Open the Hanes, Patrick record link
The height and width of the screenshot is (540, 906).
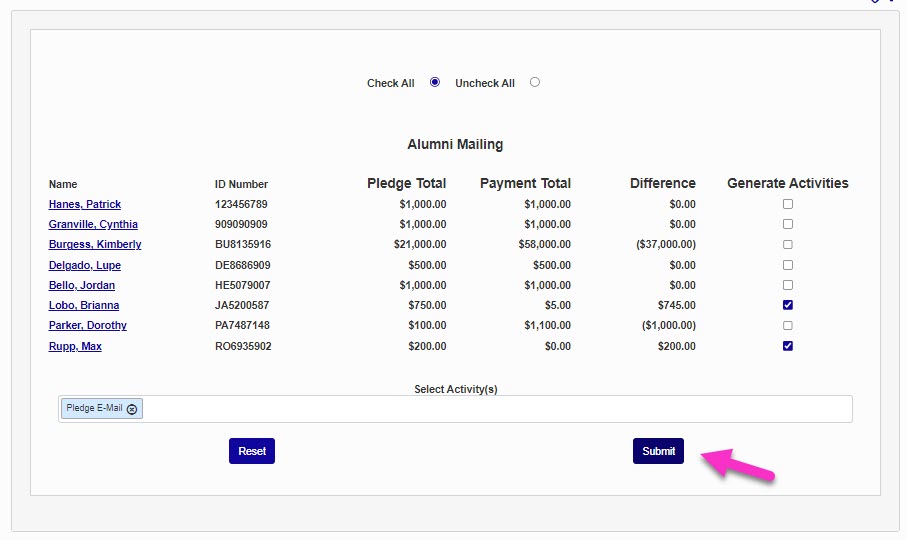click(x=85, y=204)
